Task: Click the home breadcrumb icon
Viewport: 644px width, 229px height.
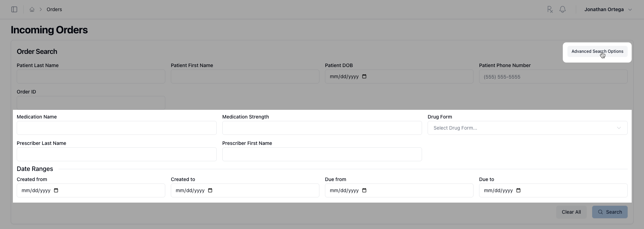Action: pyautogui.click(x=31, y=9)
